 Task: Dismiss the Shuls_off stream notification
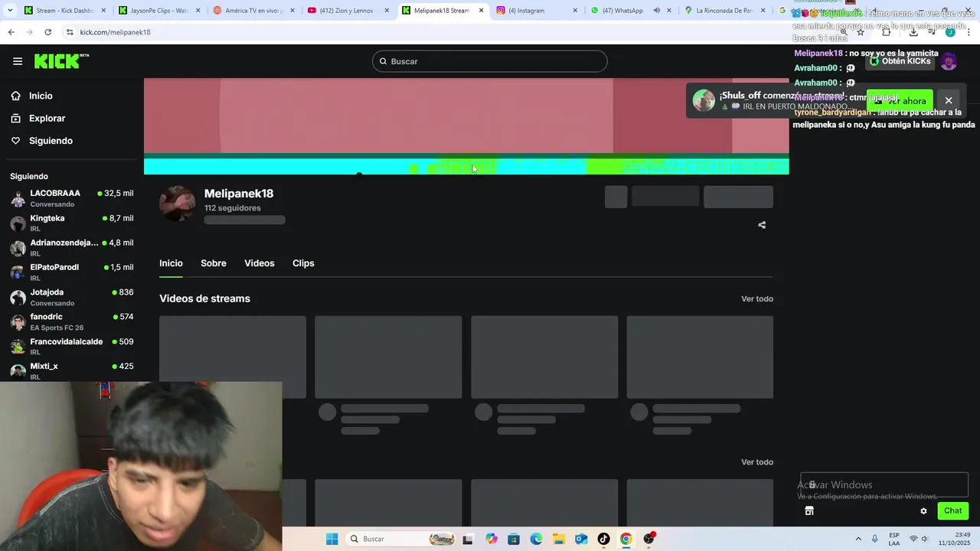point(949,100)
